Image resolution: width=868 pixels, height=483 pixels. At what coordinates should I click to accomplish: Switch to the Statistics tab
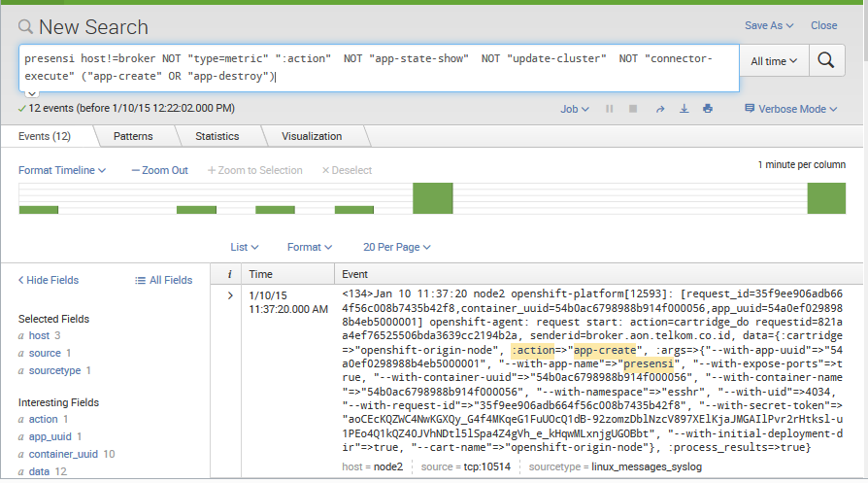pos(217,136)
